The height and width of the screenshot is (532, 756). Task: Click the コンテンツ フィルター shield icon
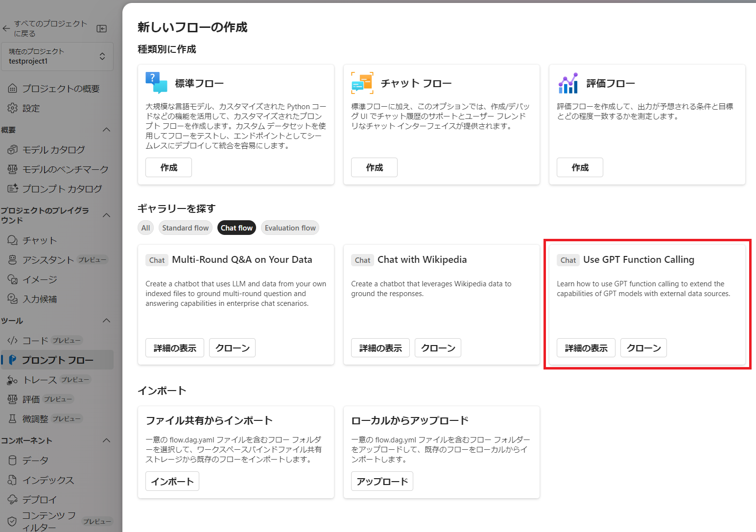(12, 521)
